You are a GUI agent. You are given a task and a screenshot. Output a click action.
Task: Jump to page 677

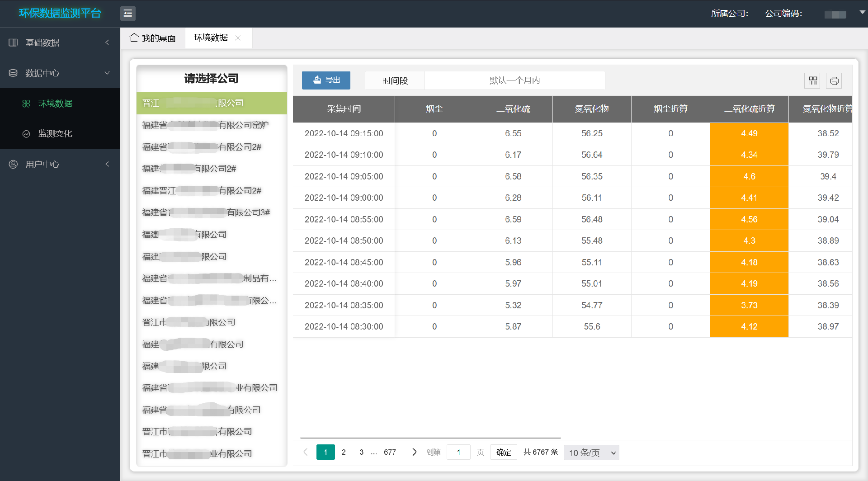[390, 452]
